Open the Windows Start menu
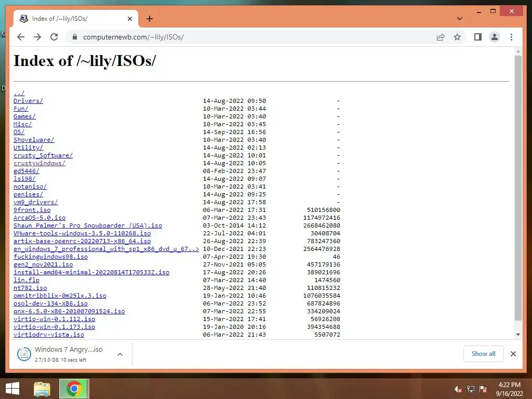The width and height of the screenshot is (532, 399). click(x=12, y=389)
